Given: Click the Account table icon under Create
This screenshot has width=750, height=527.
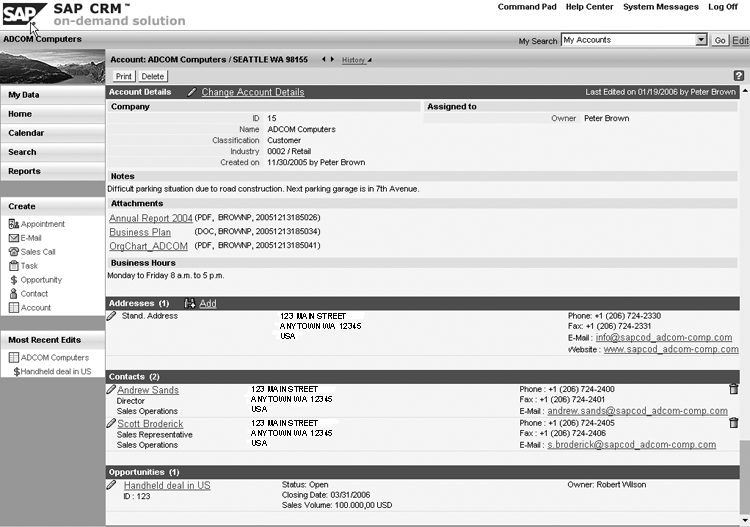Looking at the screenshot, I should click(14, 307).
